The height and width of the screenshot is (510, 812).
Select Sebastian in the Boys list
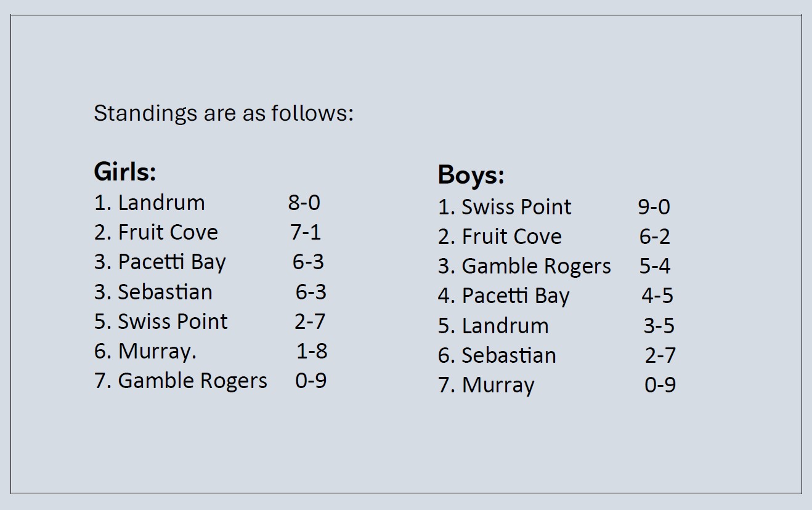(x=509, y=355)
